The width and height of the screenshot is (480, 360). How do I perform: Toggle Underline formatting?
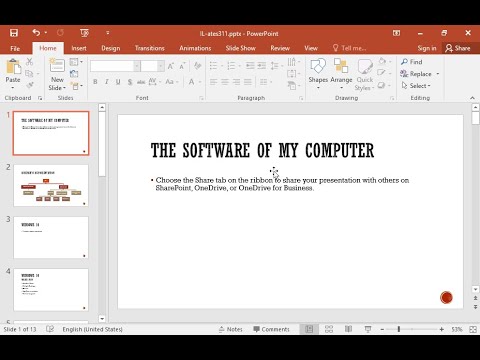click(118, 82)
